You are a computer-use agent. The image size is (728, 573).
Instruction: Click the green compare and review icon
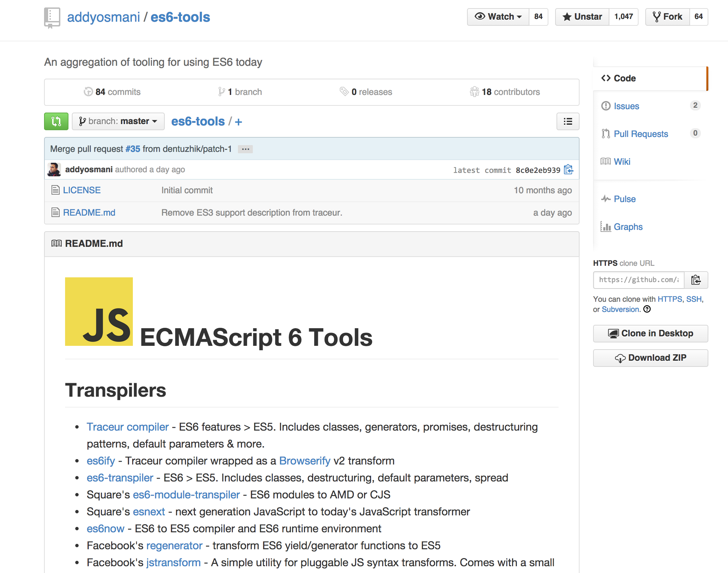[x=56, y=121]
